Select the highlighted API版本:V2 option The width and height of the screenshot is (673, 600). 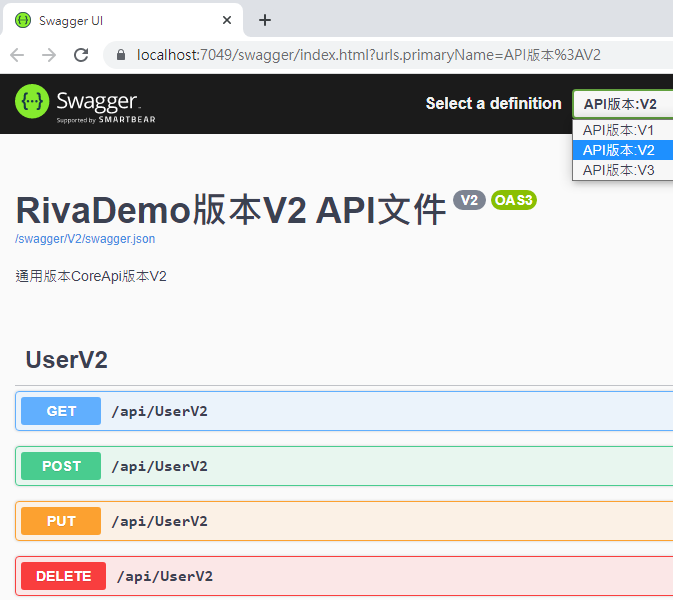pyautogui.click(x=618, y=150)
